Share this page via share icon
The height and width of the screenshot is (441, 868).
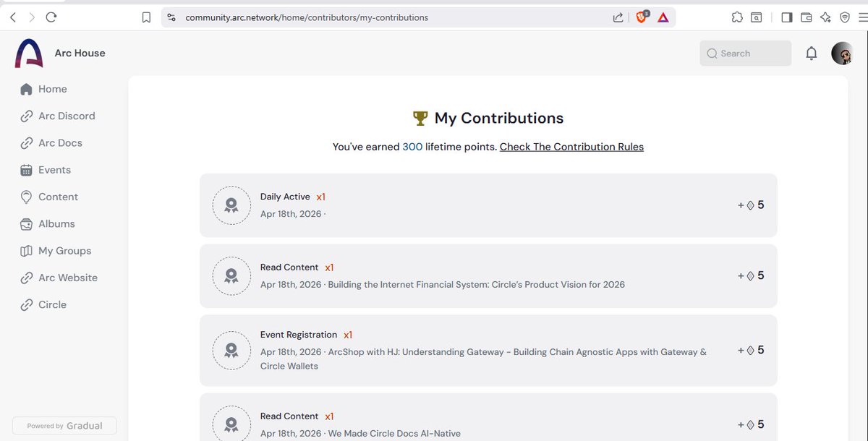(x=618, y=17)
